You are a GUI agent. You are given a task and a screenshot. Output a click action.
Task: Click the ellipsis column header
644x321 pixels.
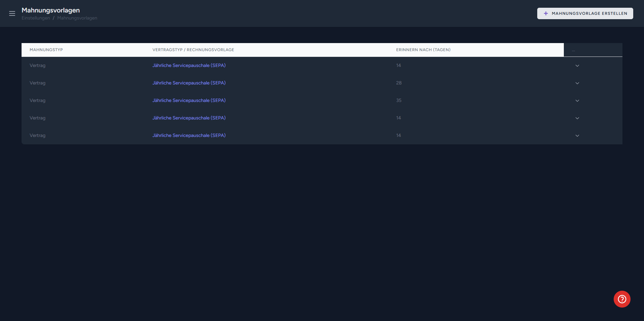tap(573, 50)
